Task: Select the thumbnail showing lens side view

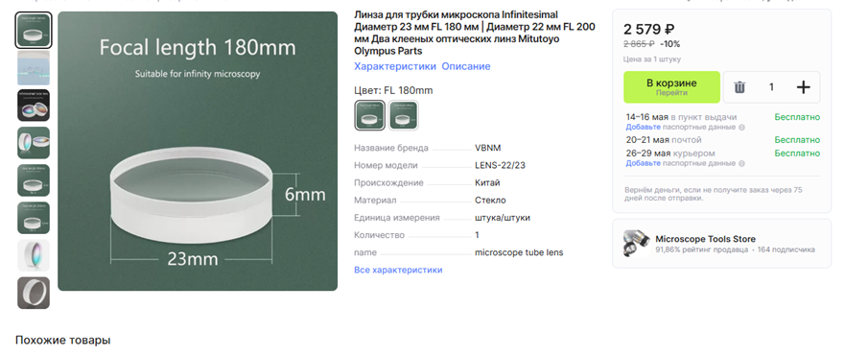Action: coord(34,143)
